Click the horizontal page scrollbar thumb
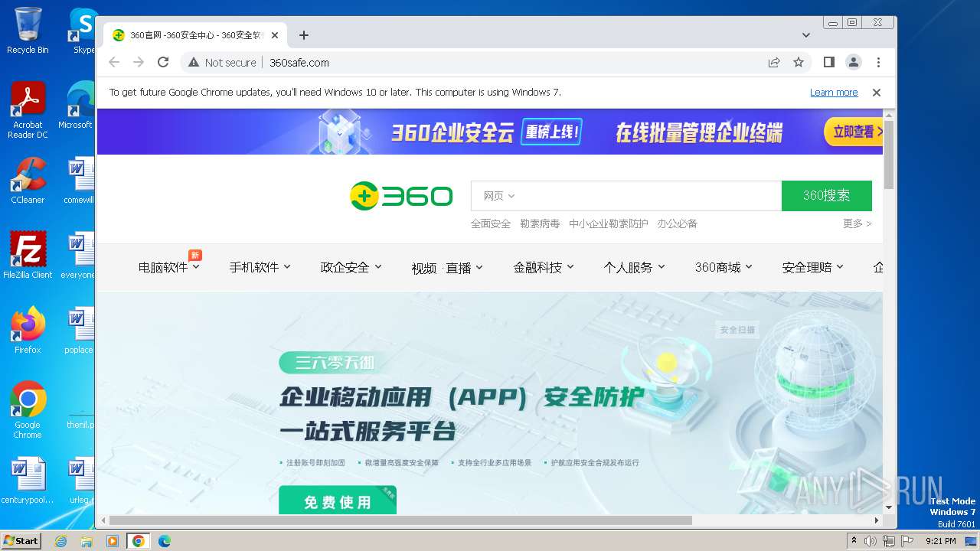 pyautogui.click(x=400, y=520)
